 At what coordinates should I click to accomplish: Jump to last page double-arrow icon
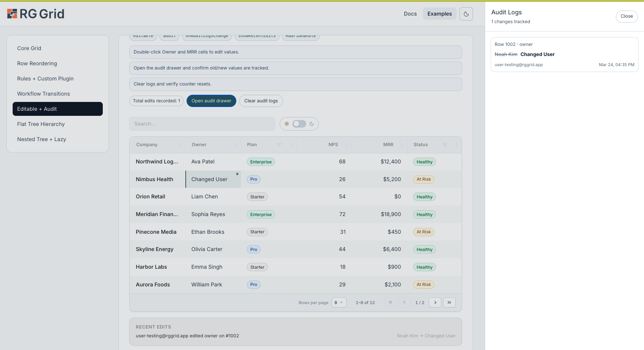pyautogui.click(x=449, y=302)
